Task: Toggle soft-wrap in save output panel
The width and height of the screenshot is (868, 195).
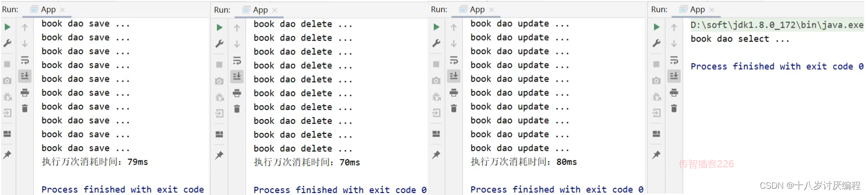Action: pyautogui.click(x=25, y=60)
